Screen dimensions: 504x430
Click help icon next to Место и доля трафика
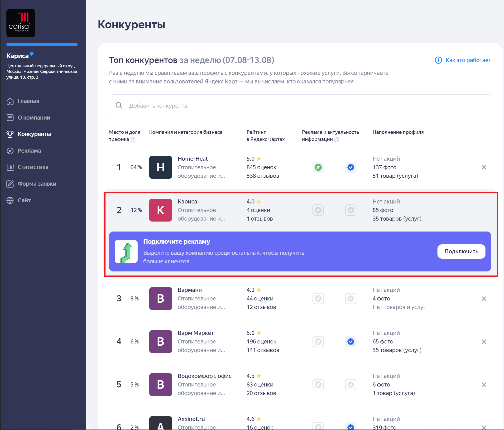tap(133, 140)
